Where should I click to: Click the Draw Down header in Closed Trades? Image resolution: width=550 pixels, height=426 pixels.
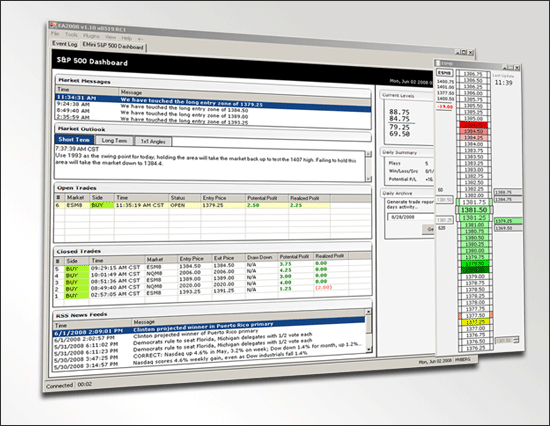point(261,257)
